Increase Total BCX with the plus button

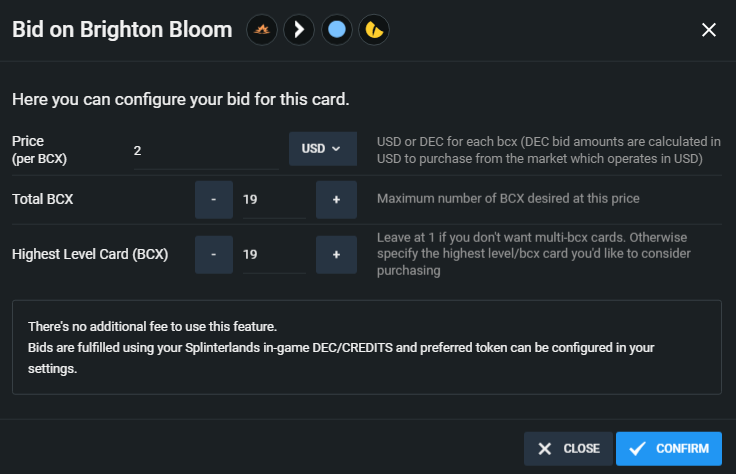click(336, 199)
